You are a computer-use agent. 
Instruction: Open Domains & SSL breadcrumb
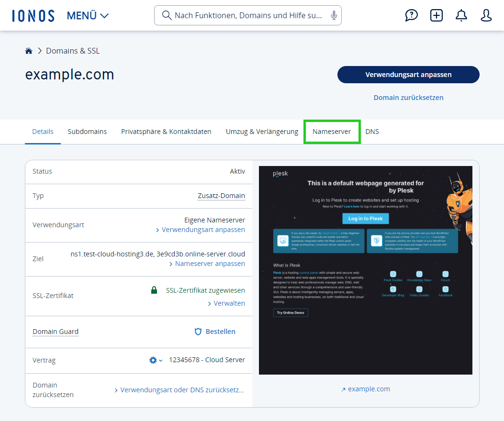tap(73, 51)
